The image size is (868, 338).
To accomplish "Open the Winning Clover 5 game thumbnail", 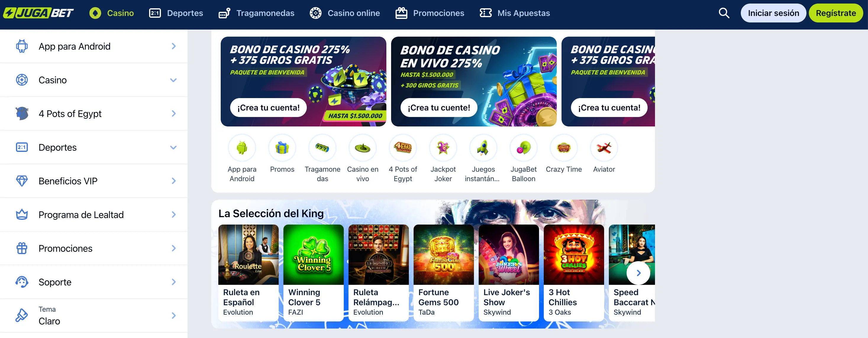I will 313,255.
